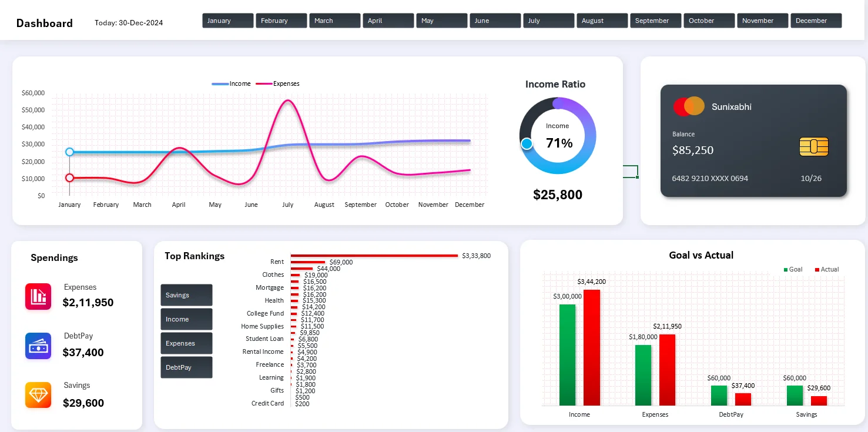Switch to the DebtPay category in Top Rankings
This screenshot has width=868, height=432.
click(x=186, y=367)
